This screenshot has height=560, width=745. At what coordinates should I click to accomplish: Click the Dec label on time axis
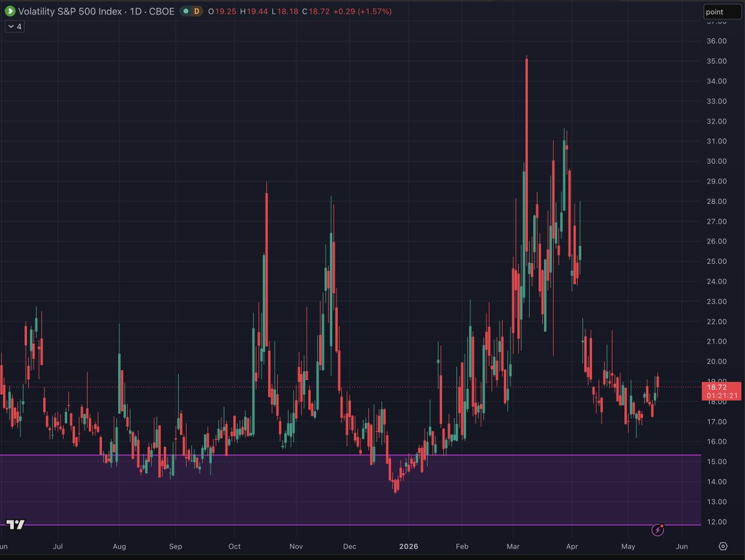(x=349, y=546)
